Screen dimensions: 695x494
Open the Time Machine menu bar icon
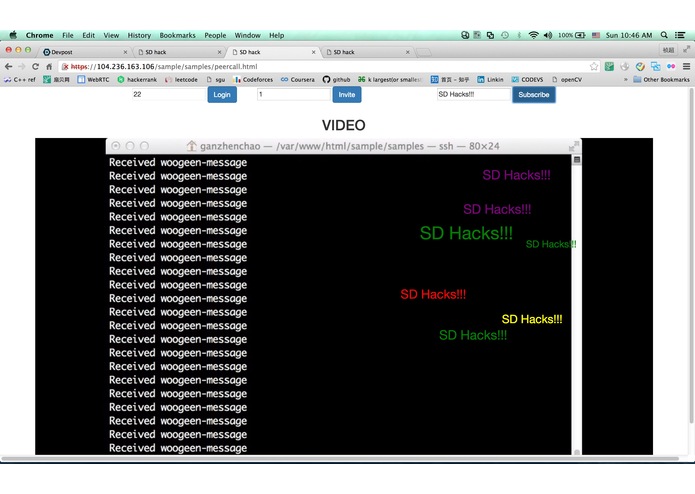click(505, 35)
